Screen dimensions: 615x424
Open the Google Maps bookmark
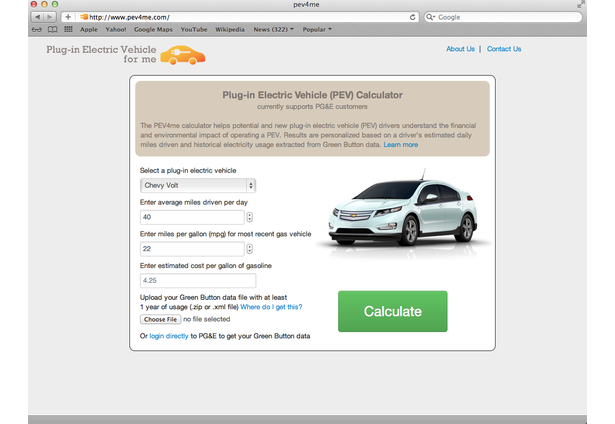[153, 29]
